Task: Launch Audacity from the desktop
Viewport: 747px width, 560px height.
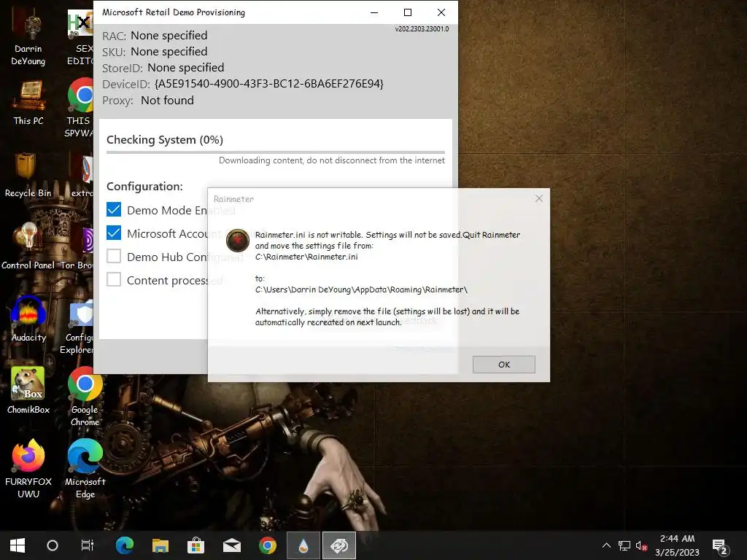Action: (28, 318)
